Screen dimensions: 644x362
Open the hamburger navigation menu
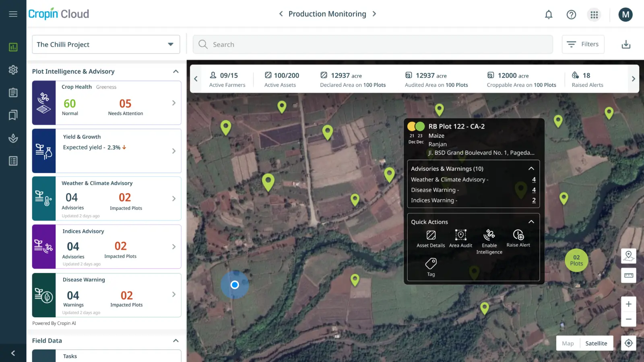point(13,14)
